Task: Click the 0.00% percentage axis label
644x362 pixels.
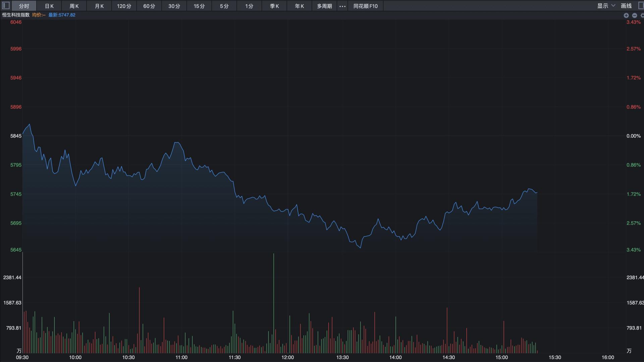Action: (x=633, y=136)
